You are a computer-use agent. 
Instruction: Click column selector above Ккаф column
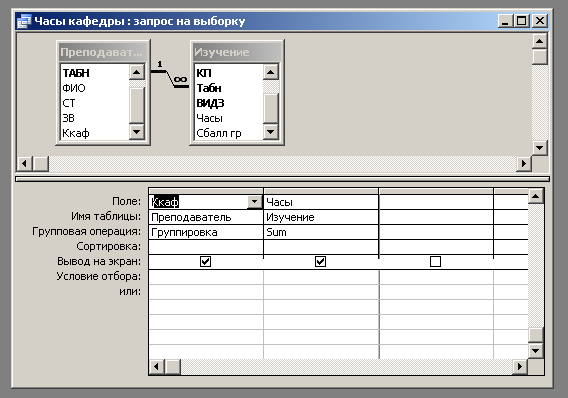point(206,191)
